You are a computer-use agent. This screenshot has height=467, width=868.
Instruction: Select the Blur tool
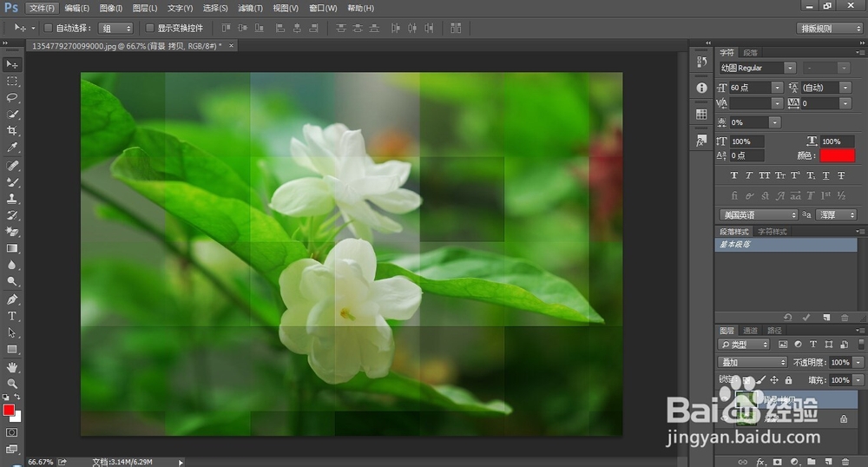tap(11, 265)
